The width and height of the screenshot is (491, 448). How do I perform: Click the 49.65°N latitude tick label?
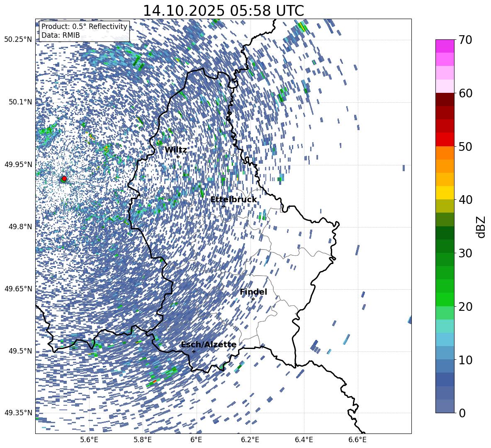19,289
